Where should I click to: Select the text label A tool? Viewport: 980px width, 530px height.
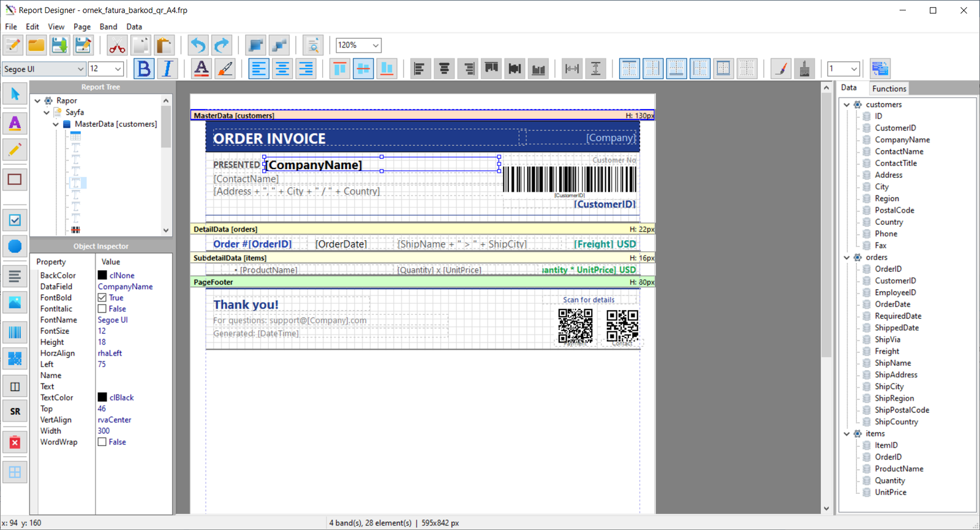(x=15, y=123)
